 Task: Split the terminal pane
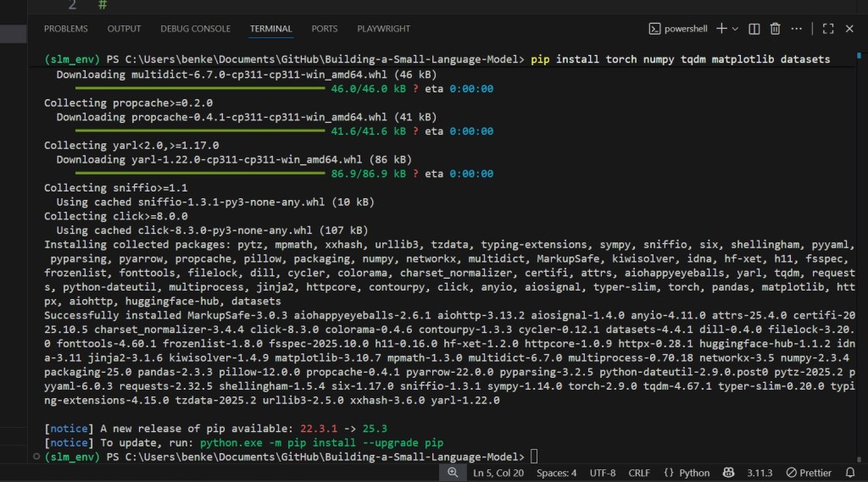coord(754,29)
